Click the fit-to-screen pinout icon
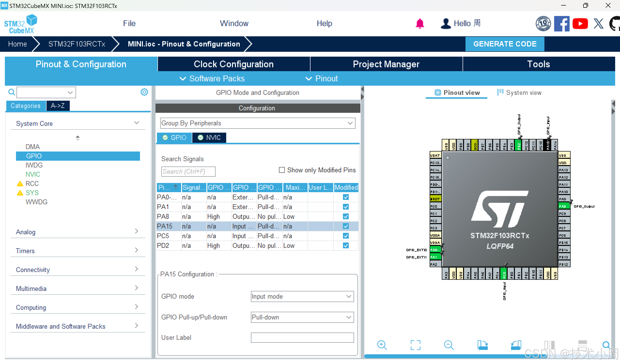 tap(415, 345)
